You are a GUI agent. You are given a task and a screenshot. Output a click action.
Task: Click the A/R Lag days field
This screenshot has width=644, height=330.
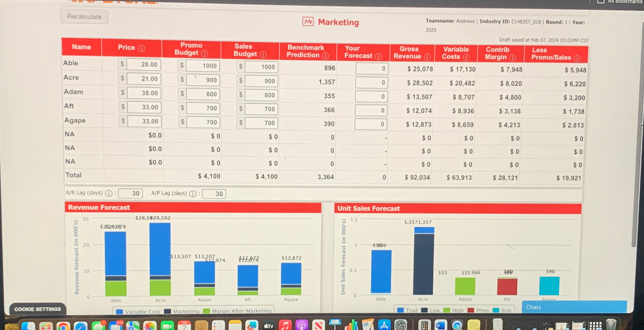tap(130, 194)
